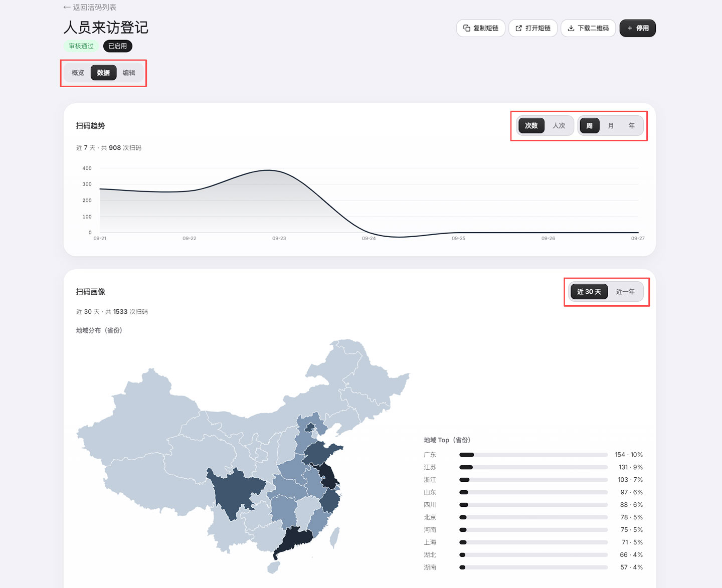Open the 编辑 tab
Screen dimensions: 722x588
[129, 73]
